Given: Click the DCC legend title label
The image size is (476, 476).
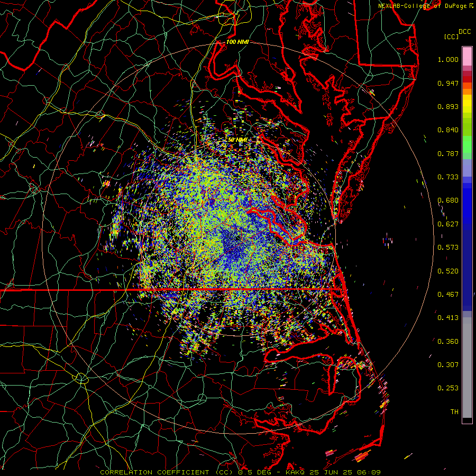Looking at the screenshot, I should point(464,32).
